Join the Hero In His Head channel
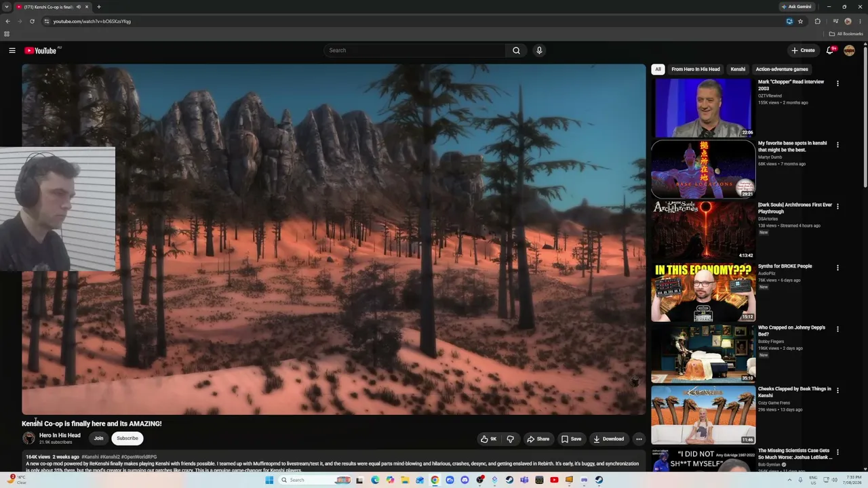 [98, 439]
